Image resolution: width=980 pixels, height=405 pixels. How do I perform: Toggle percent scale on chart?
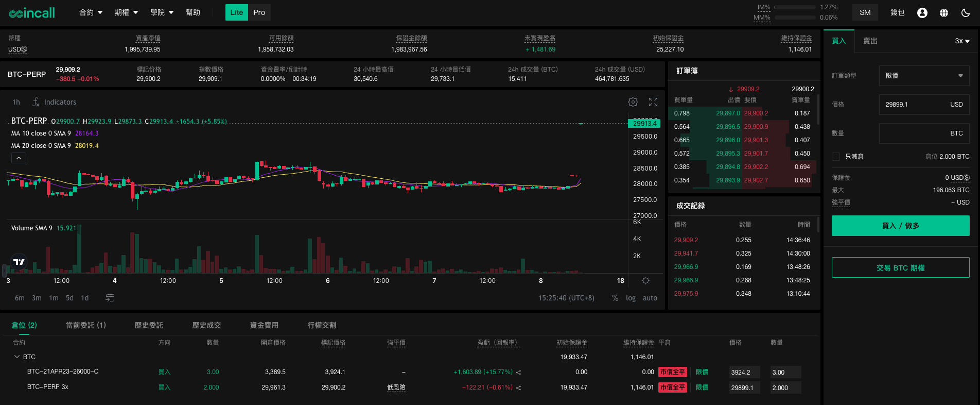pyautogui.click(x=615, y=298)
